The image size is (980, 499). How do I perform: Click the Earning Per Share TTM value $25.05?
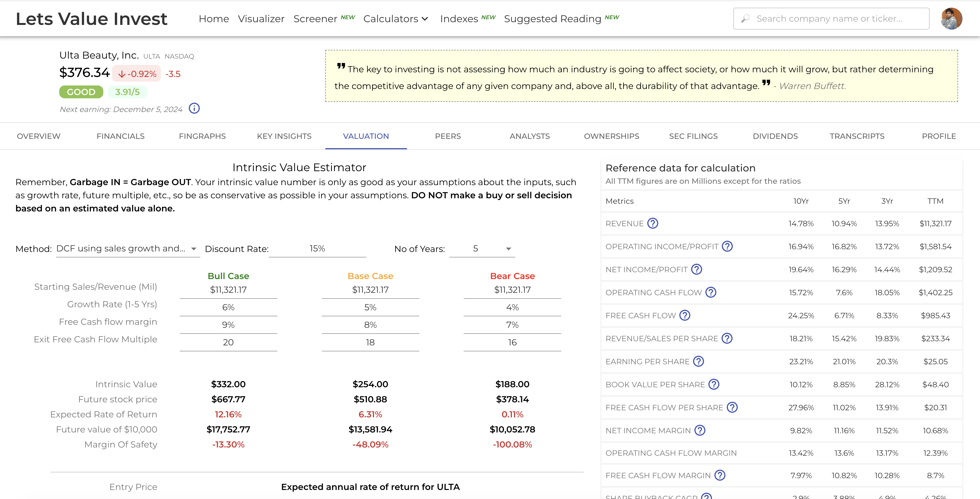(x=935, y=362)
